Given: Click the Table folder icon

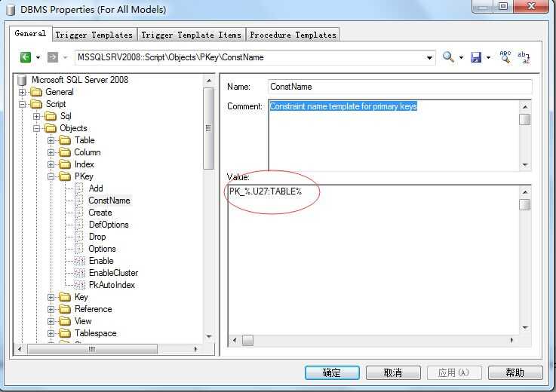Looking at the screenshot, I should tap(65, 140).
